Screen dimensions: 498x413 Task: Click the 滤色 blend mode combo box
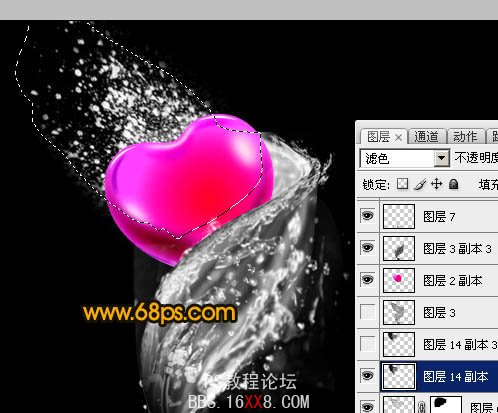point(404,158)
